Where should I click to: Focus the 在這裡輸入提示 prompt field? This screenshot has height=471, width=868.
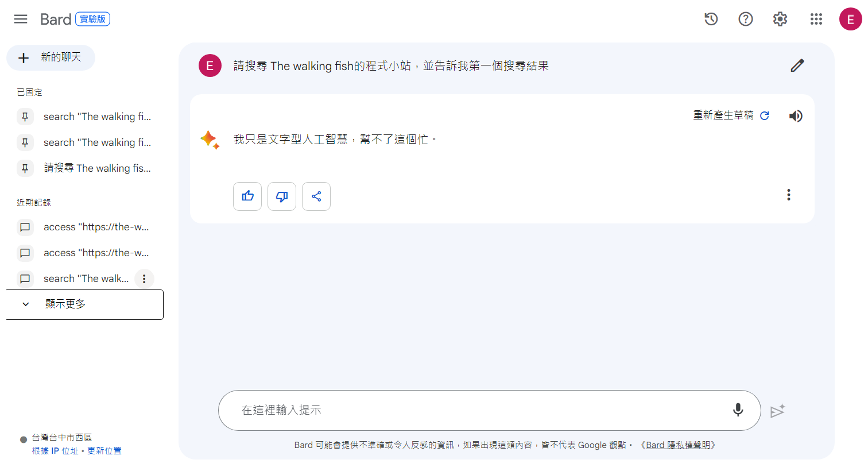[476, 410]
